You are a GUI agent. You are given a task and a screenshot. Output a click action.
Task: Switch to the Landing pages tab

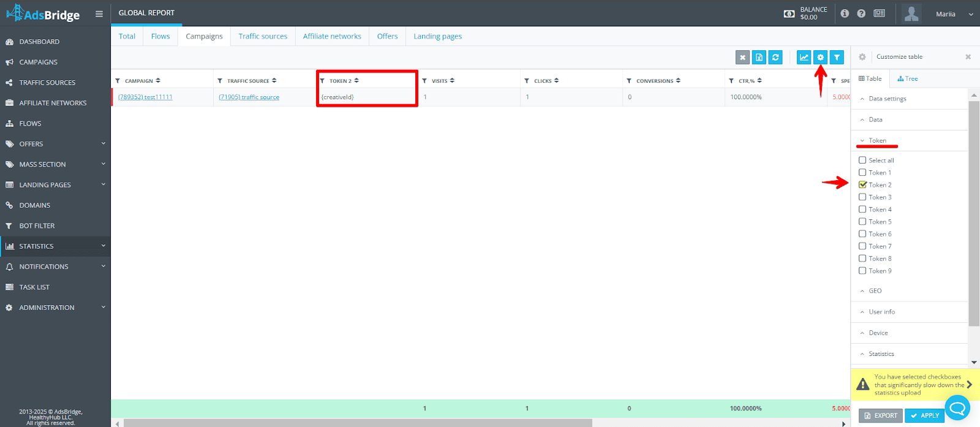pos(437,36)
